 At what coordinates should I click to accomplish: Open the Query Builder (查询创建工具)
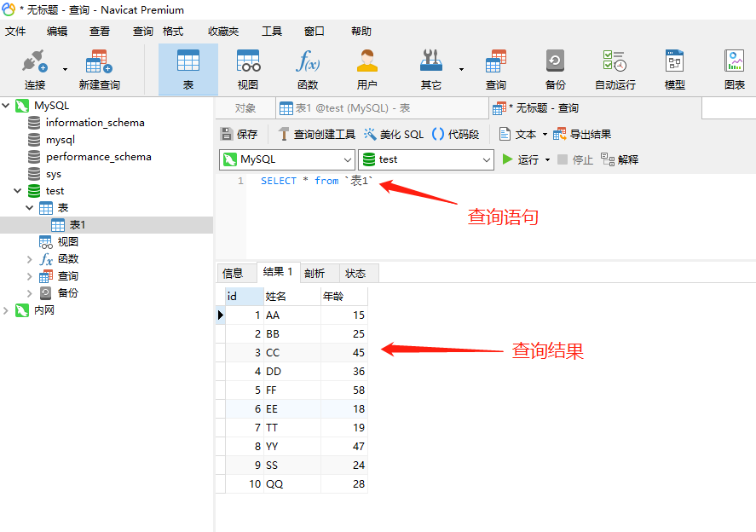(x=317, y=134)
